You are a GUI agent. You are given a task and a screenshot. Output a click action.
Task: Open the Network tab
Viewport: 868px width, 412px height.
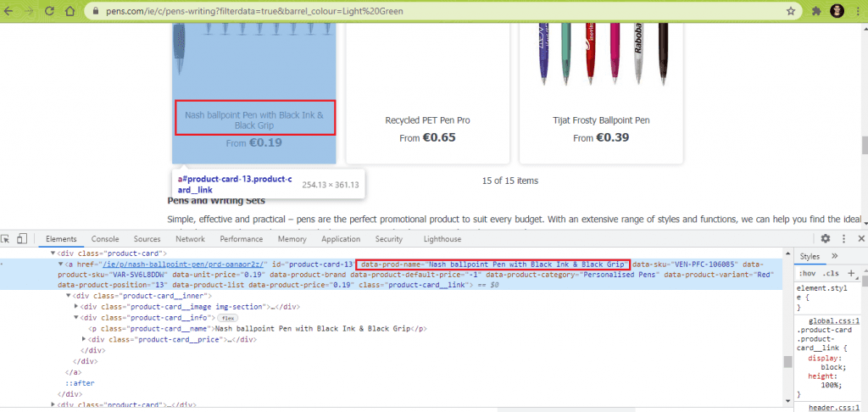tap(191, 239)
